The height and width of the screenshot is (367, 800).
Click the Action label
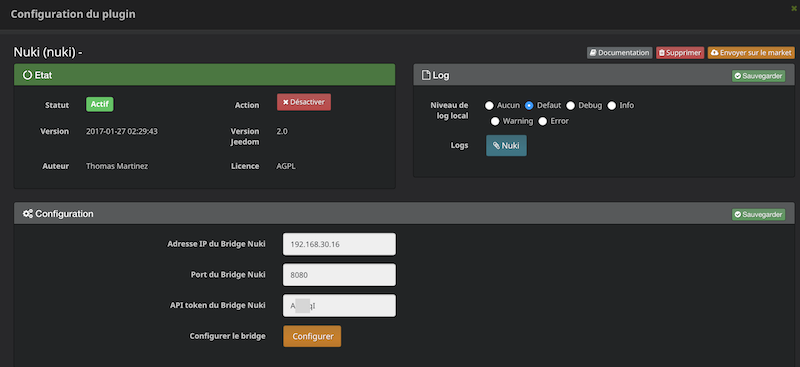point(247,105)
